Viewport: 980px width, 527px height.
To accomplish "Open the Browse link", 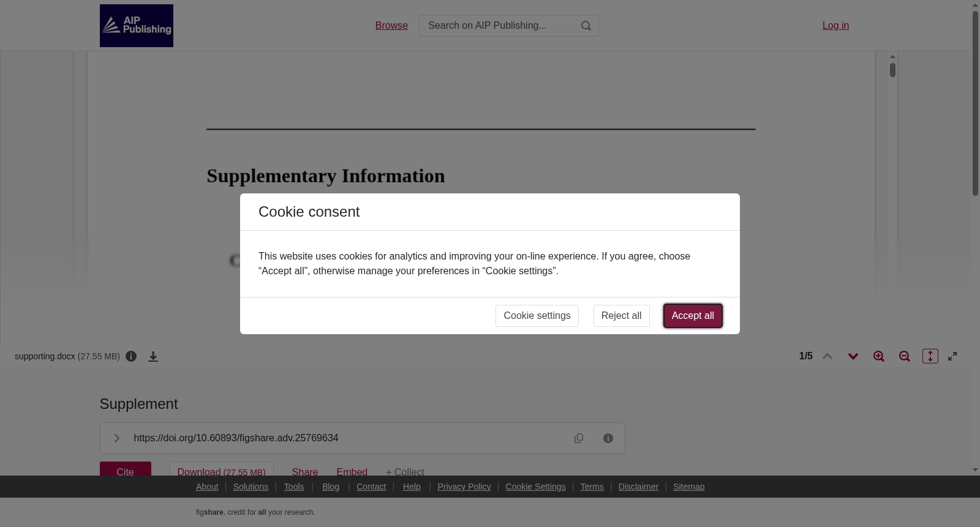I will pyautogui.click(x=391, y=26).
